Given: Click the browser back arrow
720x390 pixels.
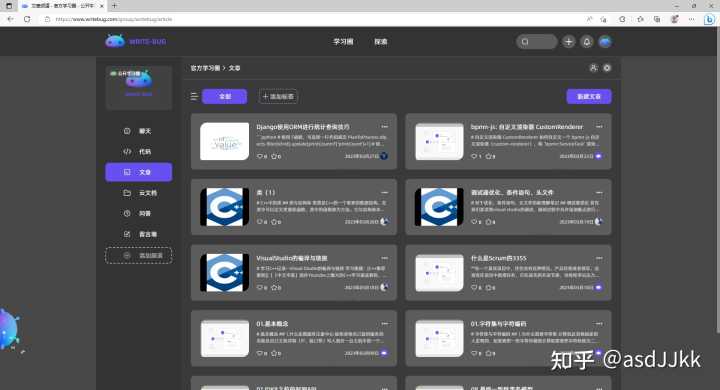Looking at the screenshot, I should [x=10, y=19].
